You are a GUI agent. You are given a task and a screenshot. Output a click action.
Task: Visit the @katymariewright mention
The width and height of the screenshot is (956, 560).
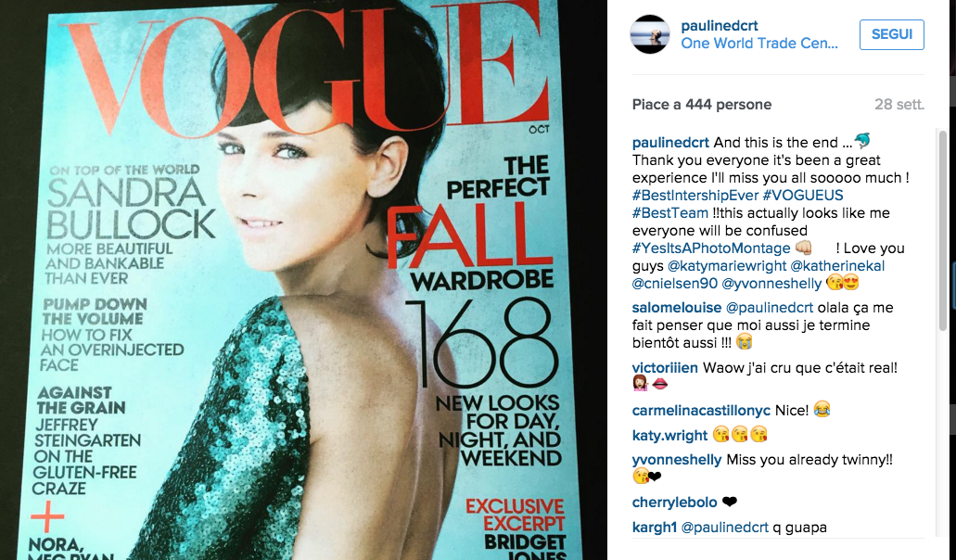(x=727, y=266)
